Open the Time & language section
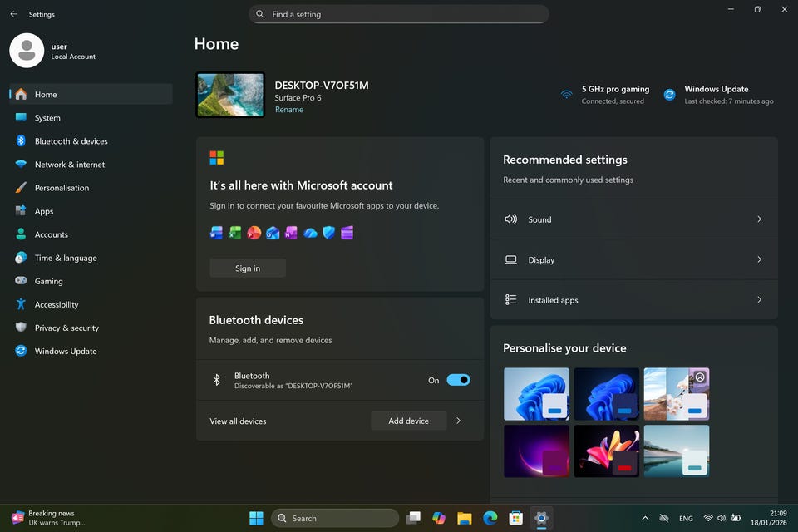This screenshot has width=798, height=532. pos(66,258)
